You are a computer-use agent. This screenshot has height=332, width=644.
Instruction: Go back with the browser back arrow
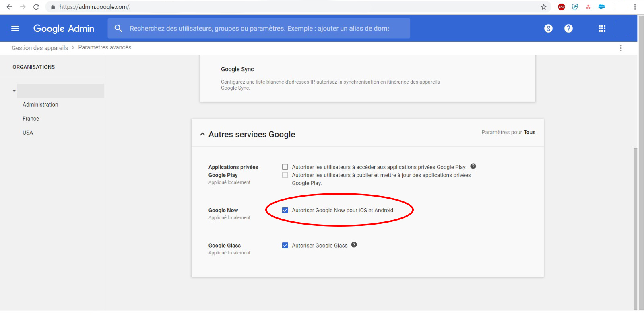[x=9, y=7]
